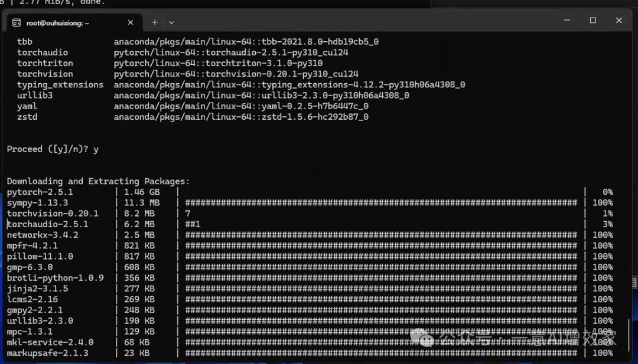Image resolution: width=638 pixels, height=364 pixels.
Task: Click torchvision-0.20.1 in download list
Action: [53, 214]
